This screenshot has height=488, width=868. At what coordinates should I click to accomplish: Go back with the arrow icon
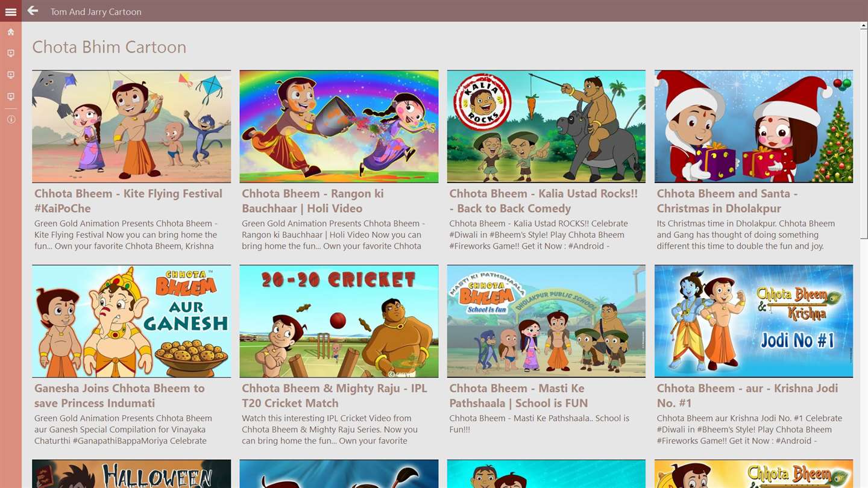(x=33, y=11)
